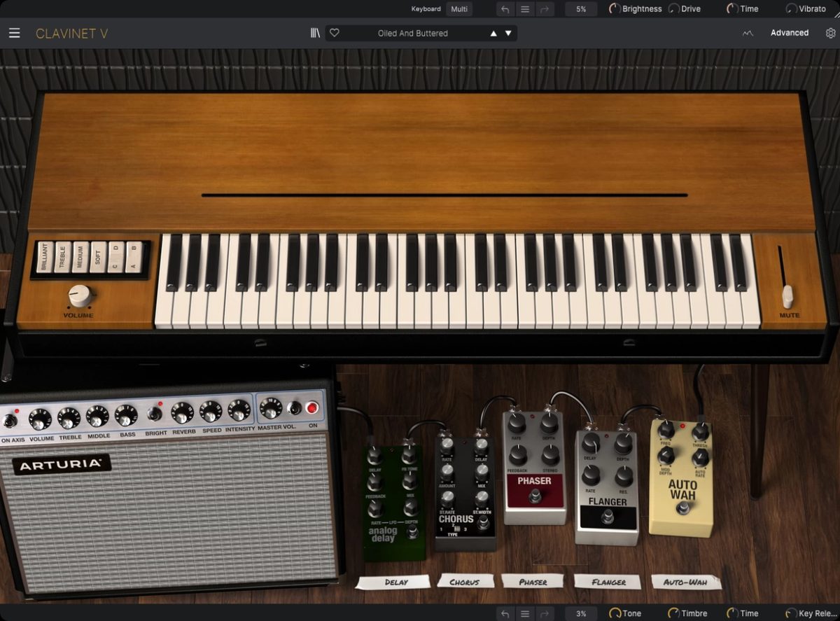840x621 pixels.
Task: Click the Brightness macro knob
Action: click(615, 9)
